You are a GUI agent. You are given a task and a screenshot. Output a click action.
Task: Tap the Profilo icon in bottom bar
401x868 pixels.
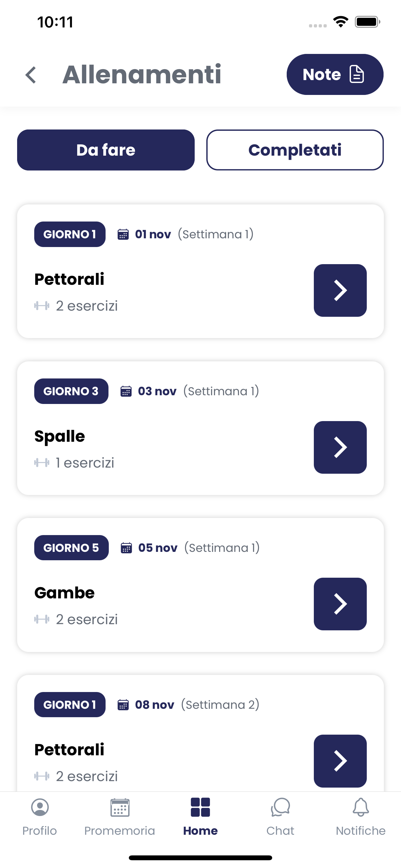pyautogui.click(x=40, y=807)
